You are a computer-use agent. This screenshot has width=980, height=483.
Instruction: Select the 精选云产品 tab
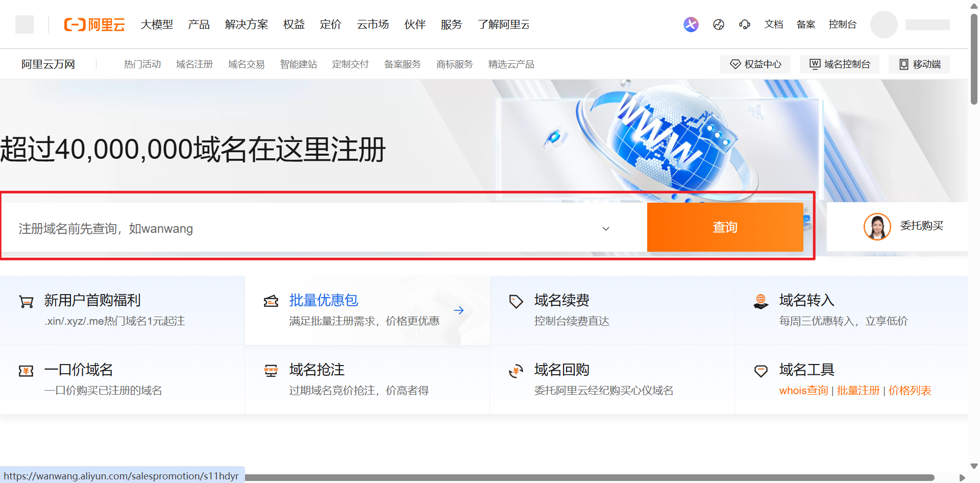[511, 64]
